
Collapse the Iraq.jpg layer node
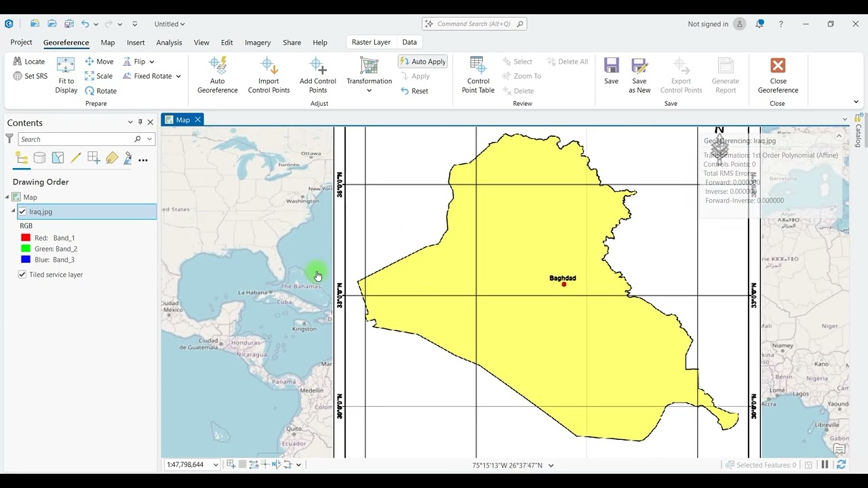point(13,211)
